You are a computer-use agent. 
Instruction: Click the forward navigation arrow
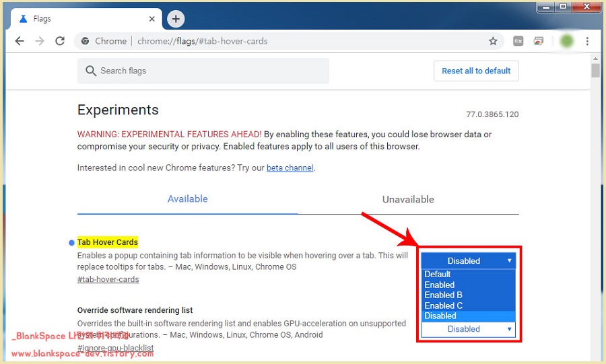click(x=40, y=41)
